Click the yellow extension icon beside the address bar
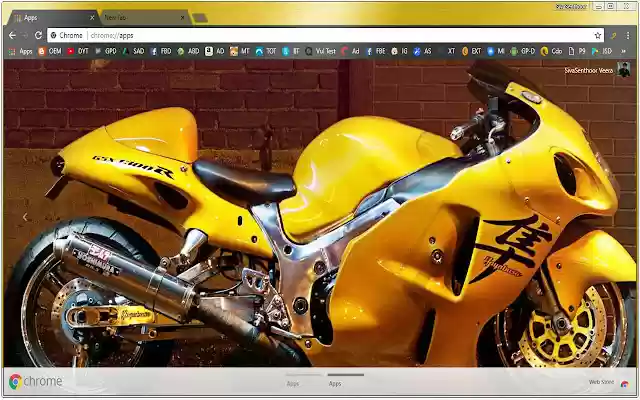Screen dimensions: 640x400 (613, 36)
